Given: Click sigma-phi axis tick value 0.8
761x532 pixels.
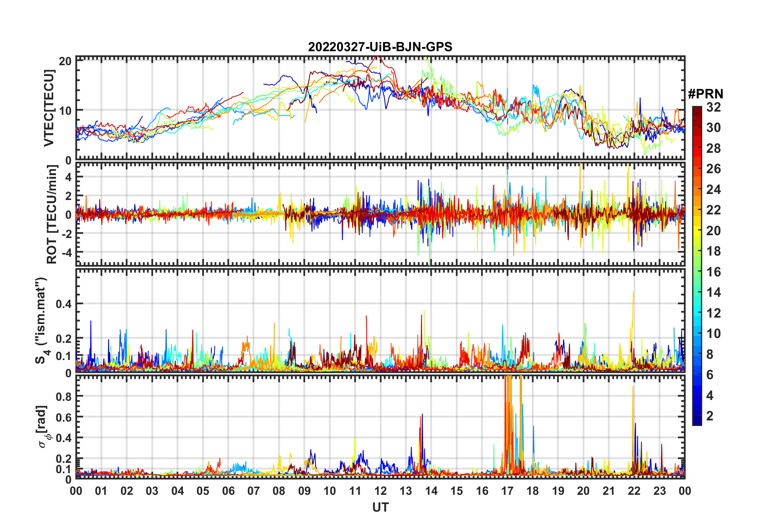Looking at the screenshot, I should (x=64, y=396).
